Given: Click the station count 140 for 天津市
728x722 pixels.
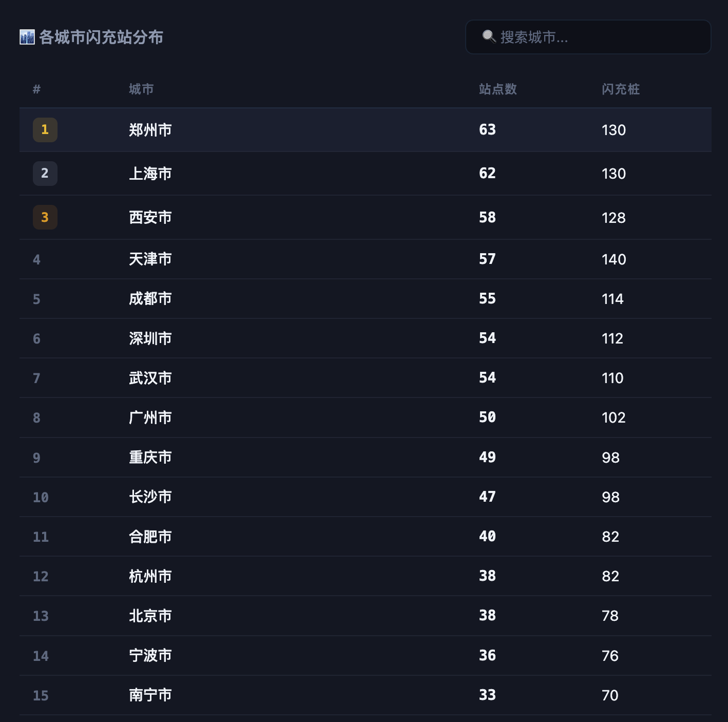Looking at the screenshot, I should pyautogui.click(x=614, y=259).
